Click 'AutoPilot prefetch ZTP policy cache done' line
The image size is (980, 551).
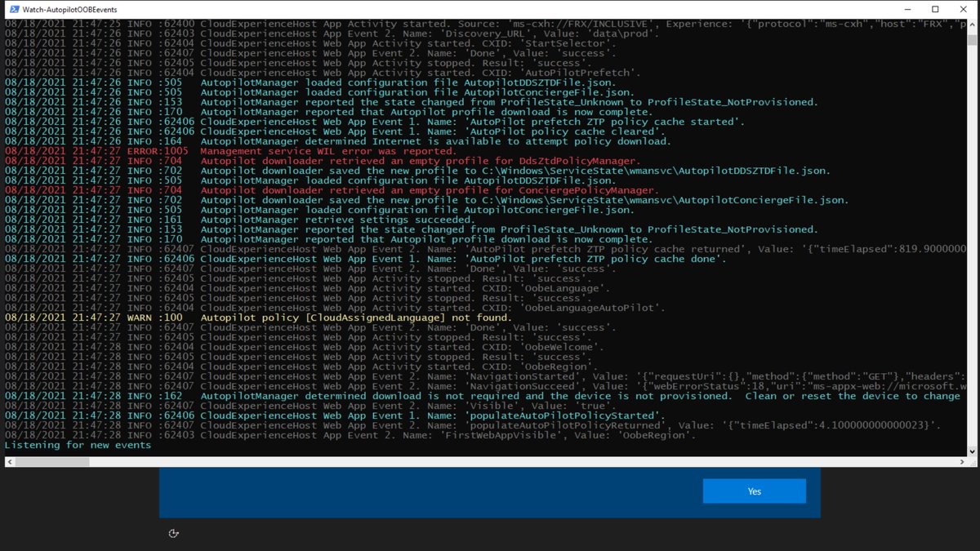coord(365,259)
